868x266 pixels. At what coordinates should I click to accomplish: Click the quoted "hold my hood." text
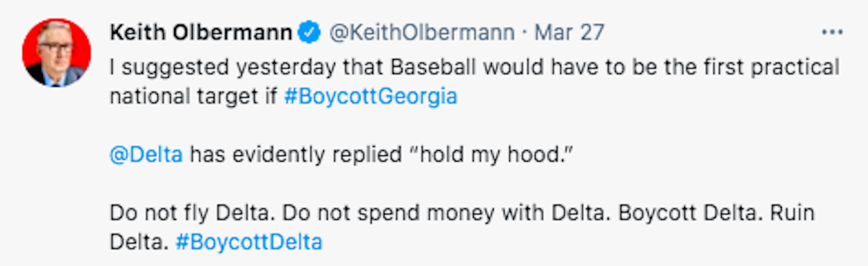pyautogui.click(x=491, y=155)
